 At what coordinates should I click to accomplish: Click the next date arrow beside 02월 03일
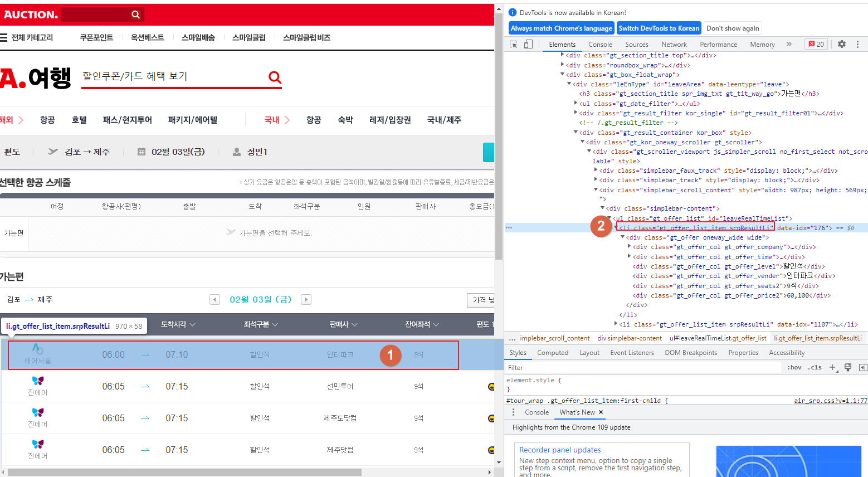click(306, 300)
